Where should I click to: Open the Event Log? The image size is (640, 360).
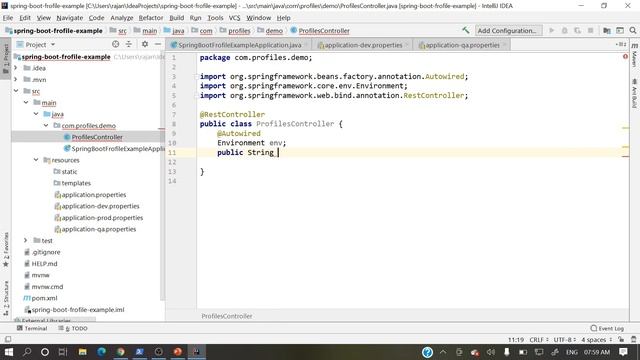pos(607,328)
